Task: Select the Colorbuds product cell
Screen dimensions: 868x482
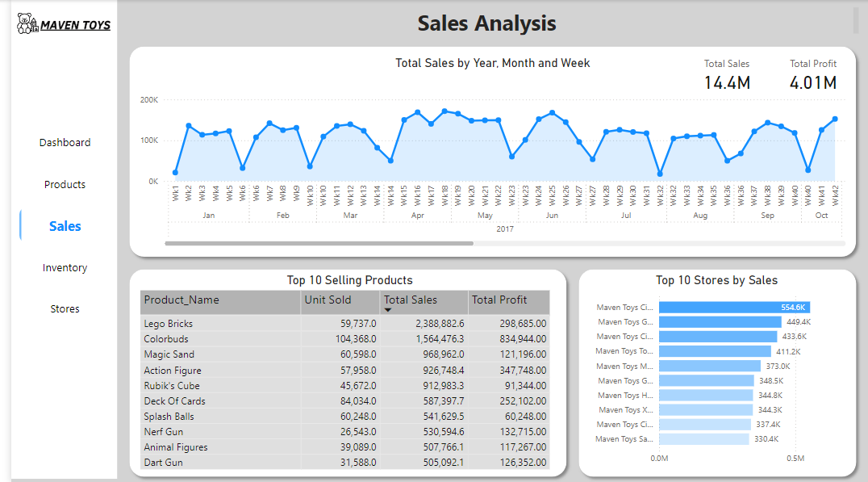Action: (x=166, y=339)
